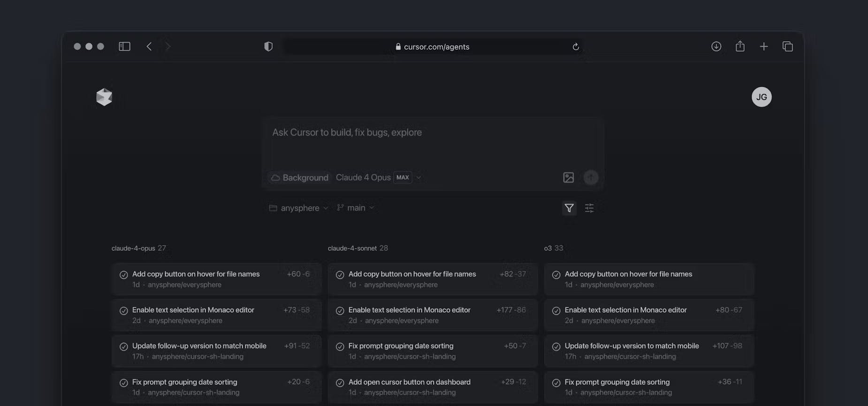868x406 pixels.
Task: Click the +60 -6 diff stats
Action: (x=298, y=274)
